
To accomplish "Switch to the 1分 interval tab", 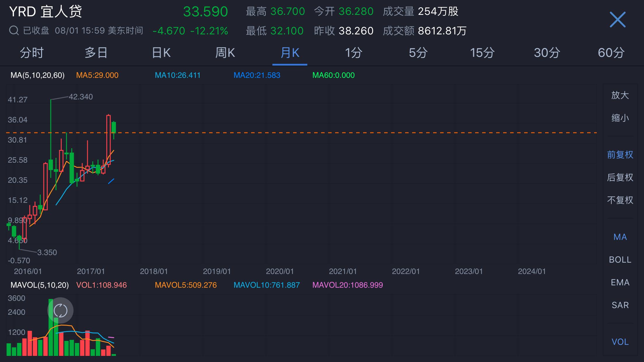I will click(x=354, y=53).
